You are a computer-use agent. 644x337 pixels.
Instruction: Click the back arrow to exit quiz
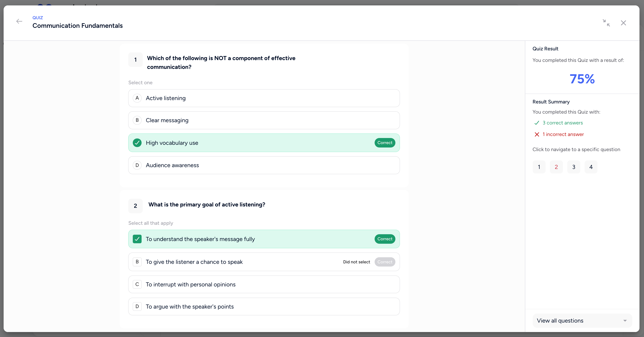(19, 21)
